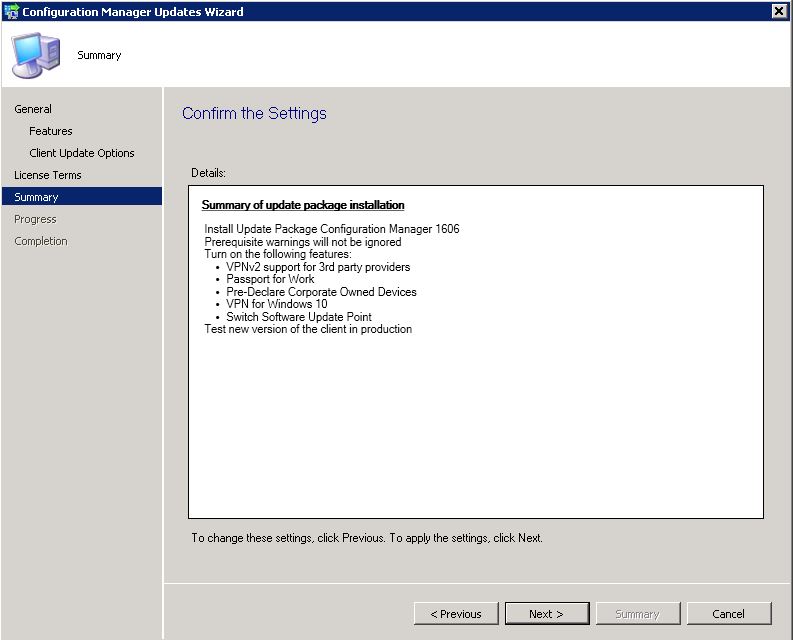Click the instruction text about Previous and Next
Screen dimensions: 793x640
coord(367,538)
